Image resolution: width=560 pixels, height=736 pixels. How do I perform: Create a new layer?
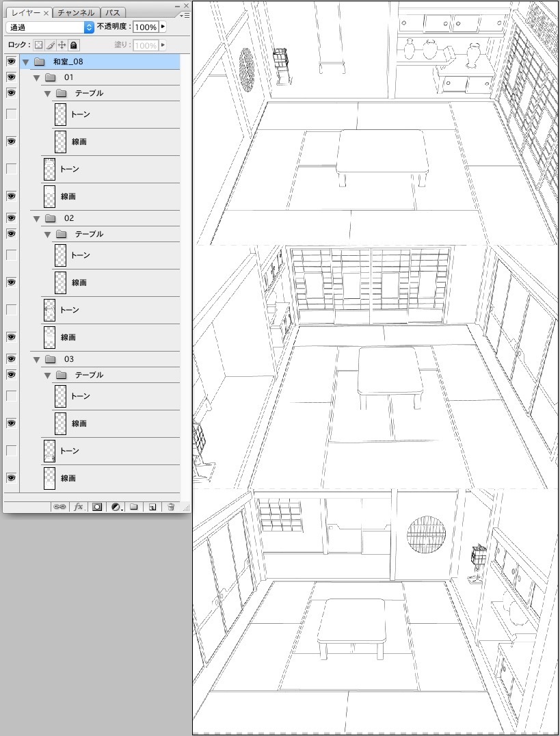click(152, 508)
